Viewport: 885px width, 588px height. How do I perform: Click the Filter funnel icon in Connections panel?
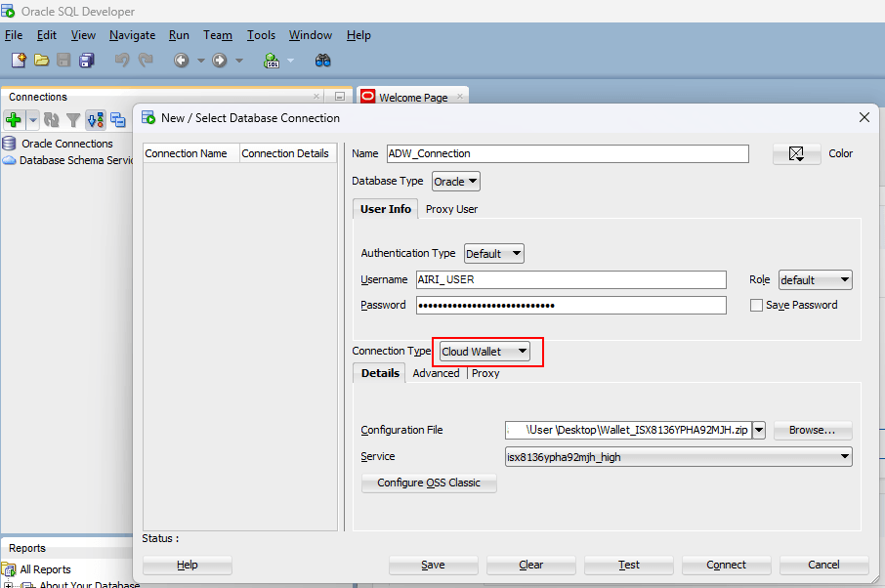[x=73, y=119]
